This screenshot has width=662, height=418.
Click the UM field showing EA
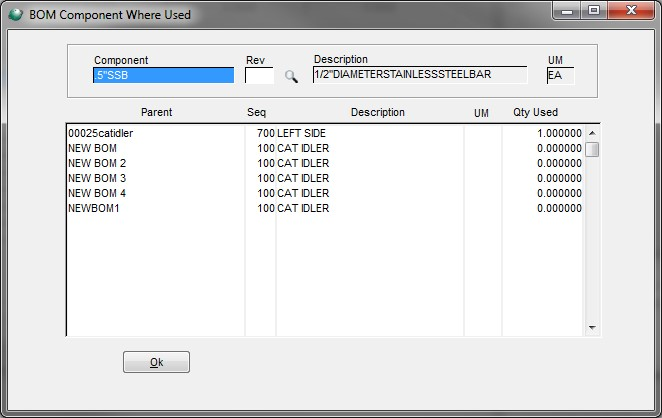point(560,76)
